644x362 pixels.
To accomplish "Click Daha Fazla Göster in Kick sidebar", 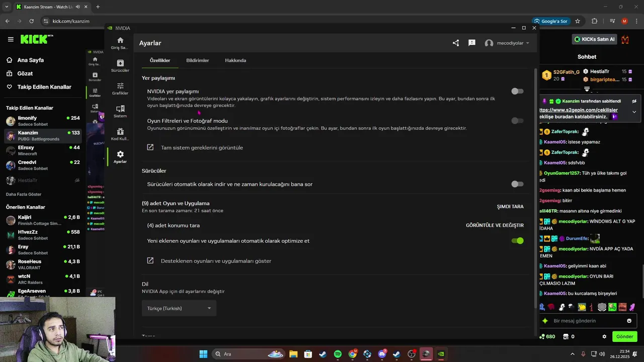I will [24, 194].
